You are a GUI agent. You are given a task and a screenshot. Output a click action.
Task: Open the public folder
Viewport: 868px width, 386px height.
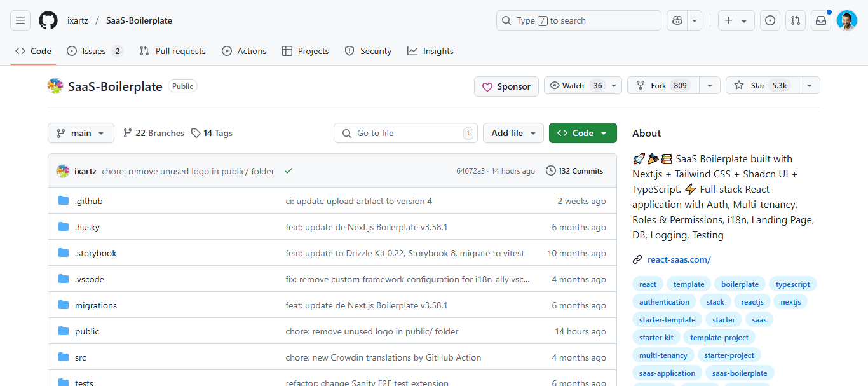coord(87,331)
